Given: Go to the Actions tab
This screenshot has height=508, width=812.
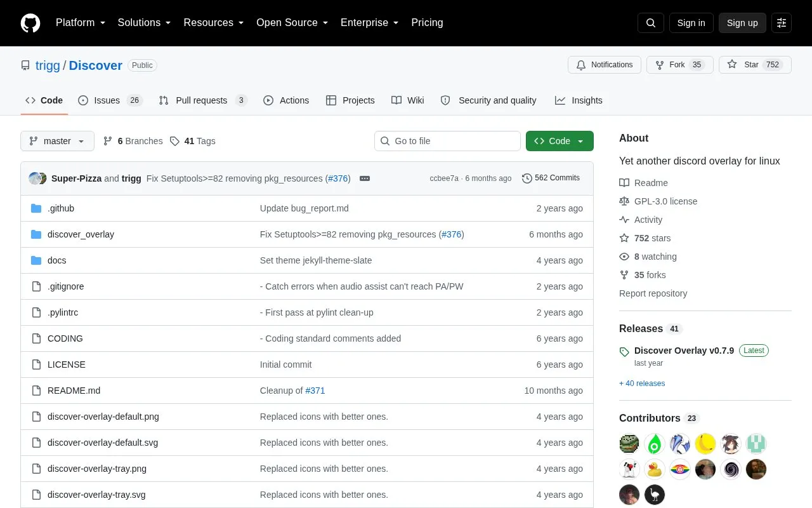Looking at the screenshot, I should coord(286,100).
